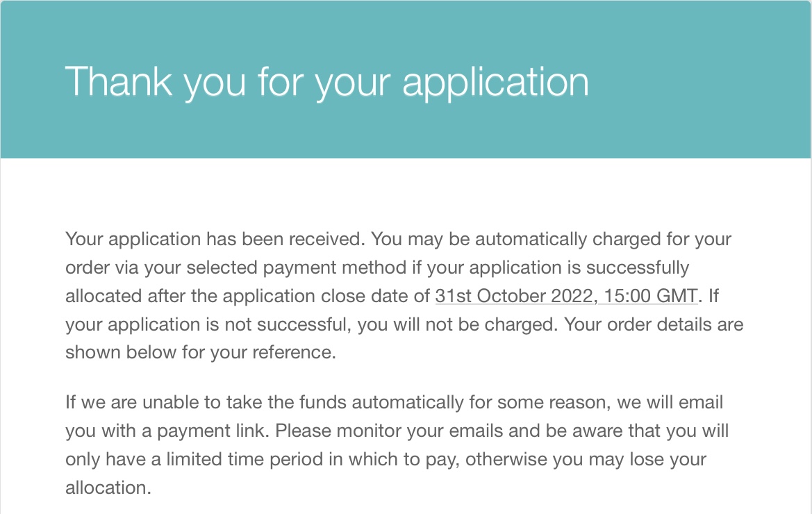Click the word 'Thank' in the header
The image size is (812, 514).
tap(118, 82)
